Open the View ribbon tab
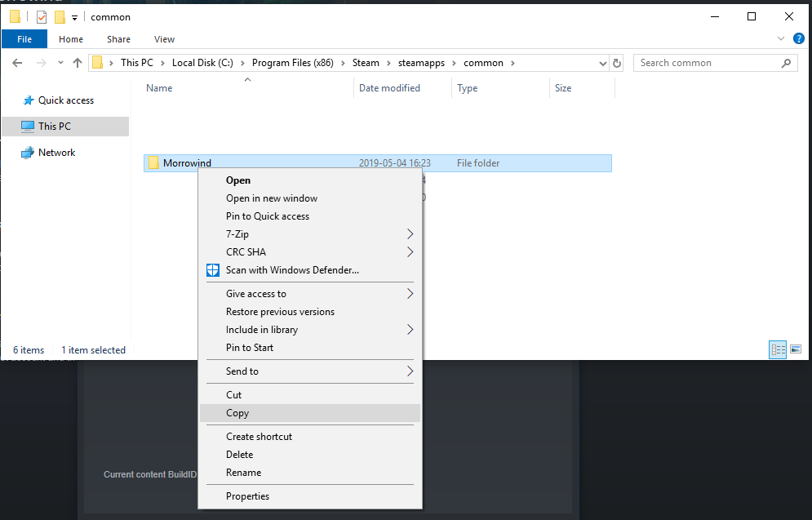The width and height of the screenshot is (812, 520). point(164,39)
